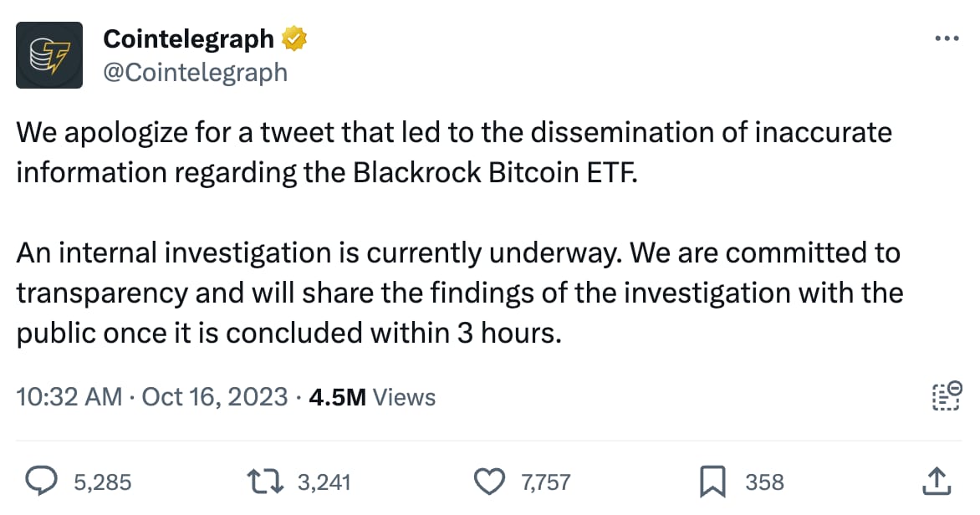
Task: Click the 358 bookmarks count
Action: click(764, 482)
